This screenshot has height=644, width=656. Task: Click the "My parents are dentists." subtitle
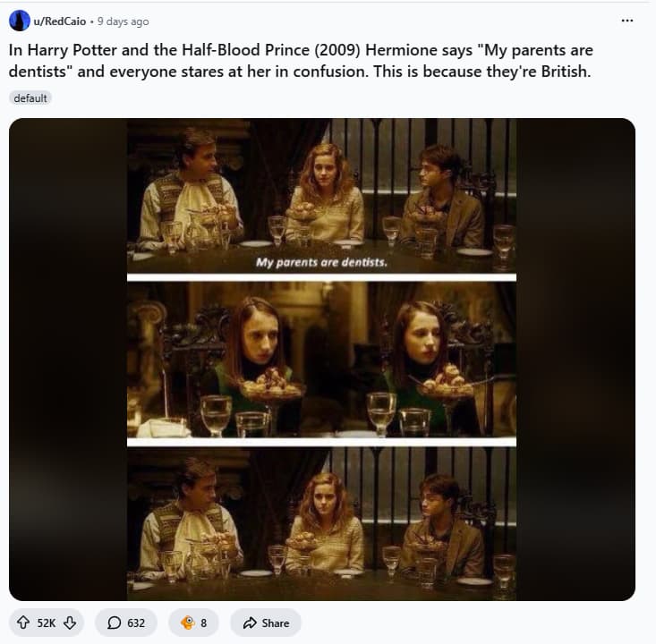click(x=321, y=262)
